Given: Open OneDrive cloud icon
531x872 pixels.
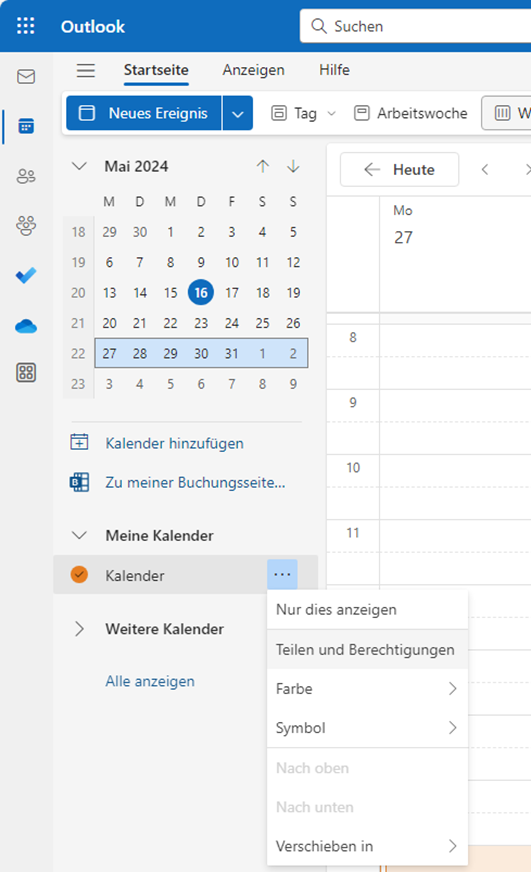Looking at the screenshot, I should (26, 326).
